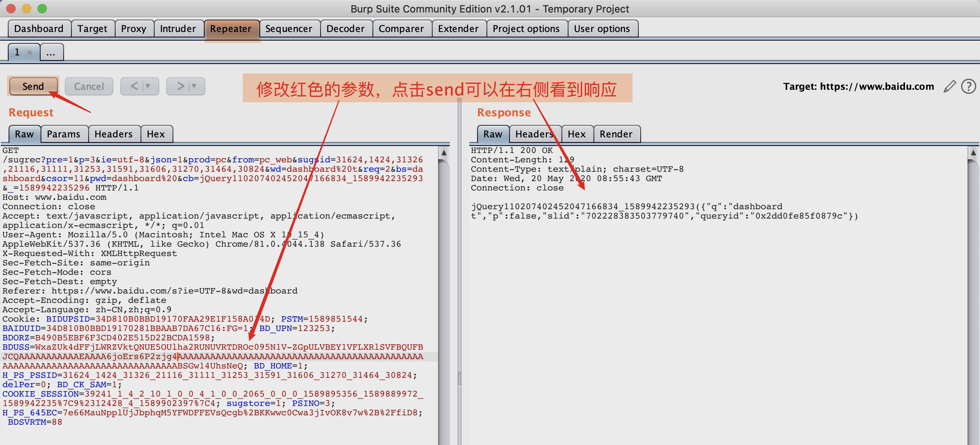This screenshot has height=445, width=980.
Task: Open the forward history dropdown arrow
Action: (194, 86)
